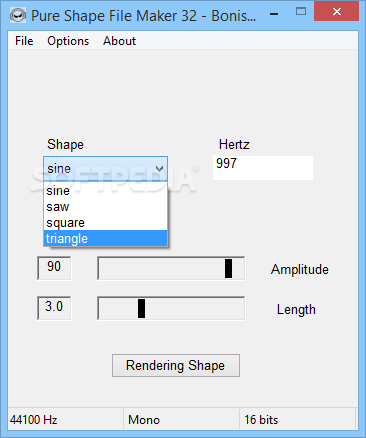This screenshot has width=366, height=438.
Task: Click the 16 bits status bar panel
Action: pos(298,420)
